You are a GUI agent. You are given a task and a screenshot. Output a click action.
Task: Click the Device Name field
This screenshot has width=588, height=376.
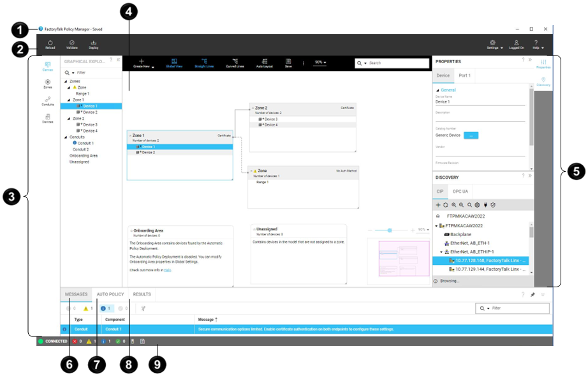coord(480,102)
